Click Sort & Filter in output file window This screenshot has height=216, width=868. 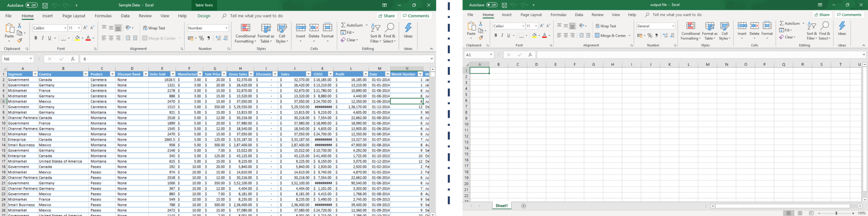[812, 31]
